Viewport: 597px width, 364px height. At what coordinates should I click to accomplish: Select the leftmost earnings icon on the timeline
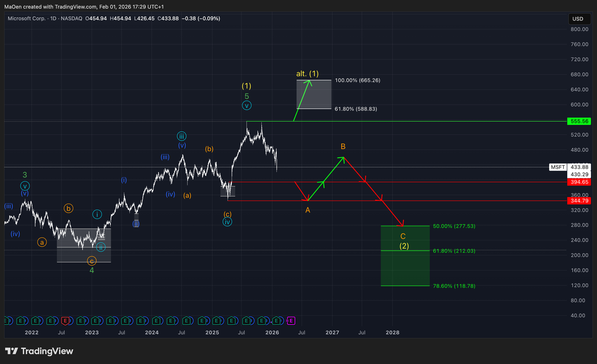(7, 321)
